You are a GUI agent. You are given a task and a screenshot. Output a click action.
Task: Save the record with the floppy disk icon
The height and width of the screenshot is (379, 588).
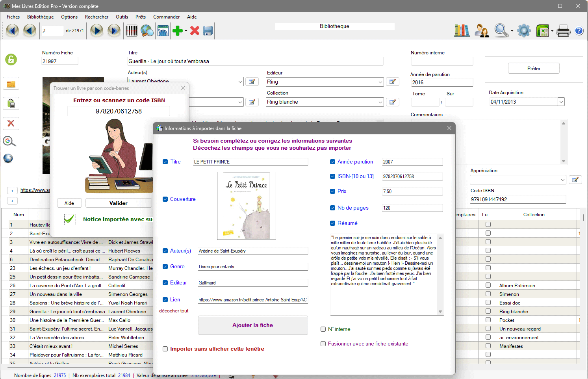click(208, 30)
